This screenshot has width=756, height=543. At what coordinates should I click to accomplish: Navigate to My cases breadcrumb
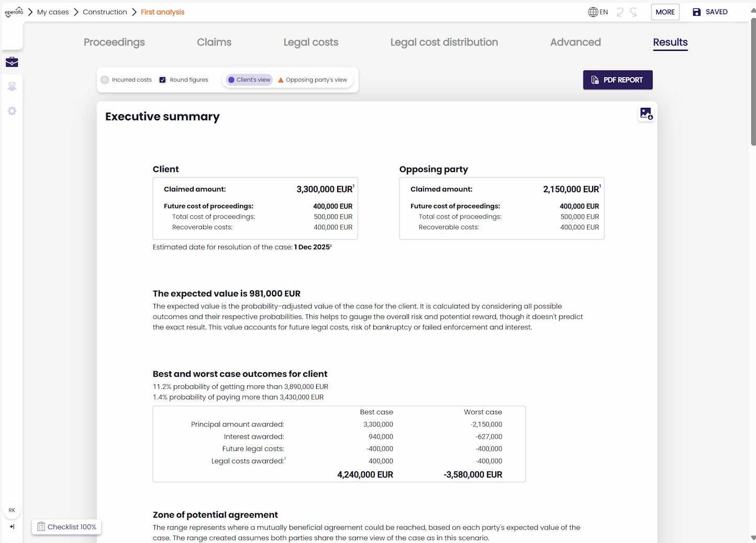[x=53, y=12]
